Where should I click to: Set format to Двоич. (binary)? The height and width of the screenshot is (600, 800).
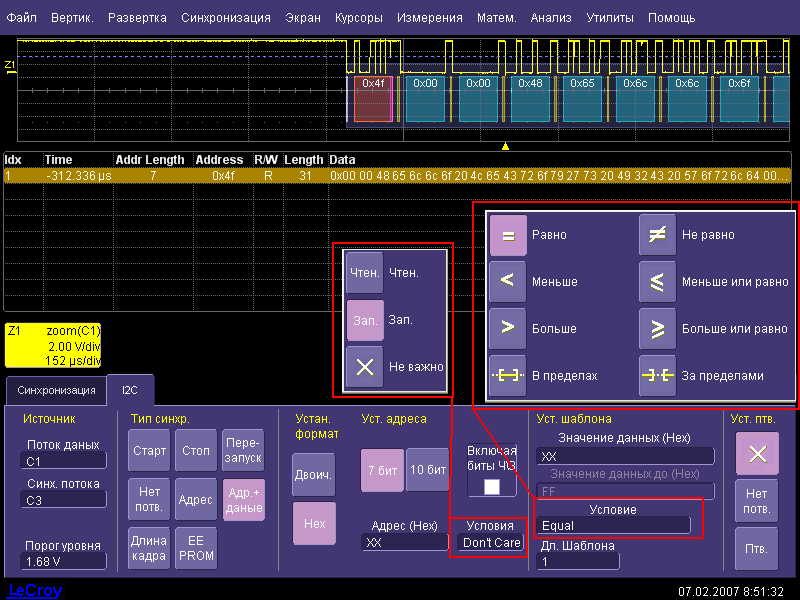click(x=314, y=474)
